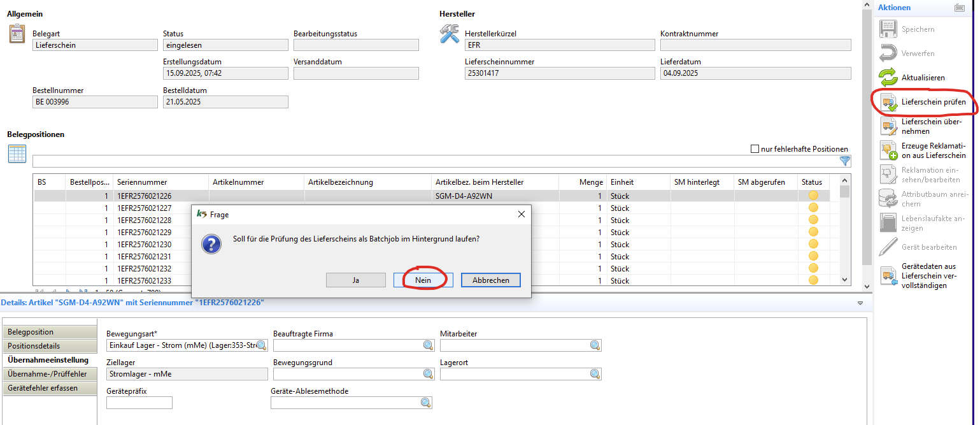Enable 'nur fehlerhafte Positionen' checkbox
The height and width of the screenshot is (425, 980).
pyautogui.click(x=755, y=149)
